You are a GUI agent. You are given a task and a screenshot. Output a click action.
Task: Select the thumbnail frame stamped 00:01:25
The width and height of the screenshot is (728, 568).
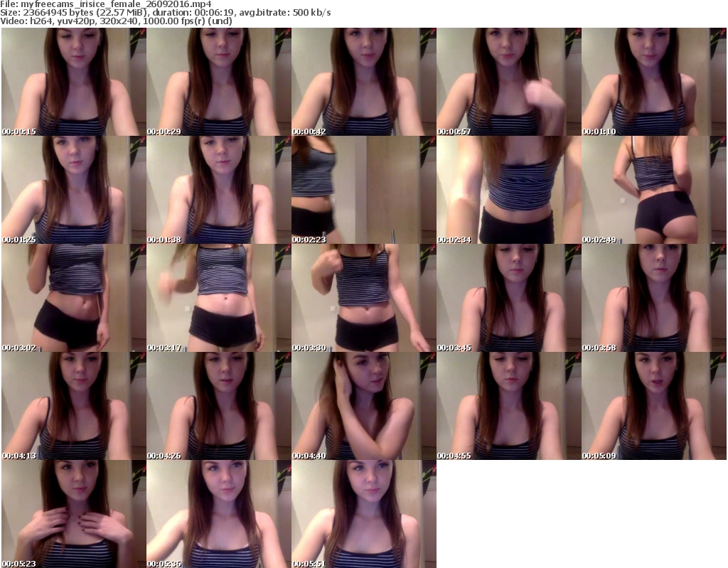coord(74,190)
